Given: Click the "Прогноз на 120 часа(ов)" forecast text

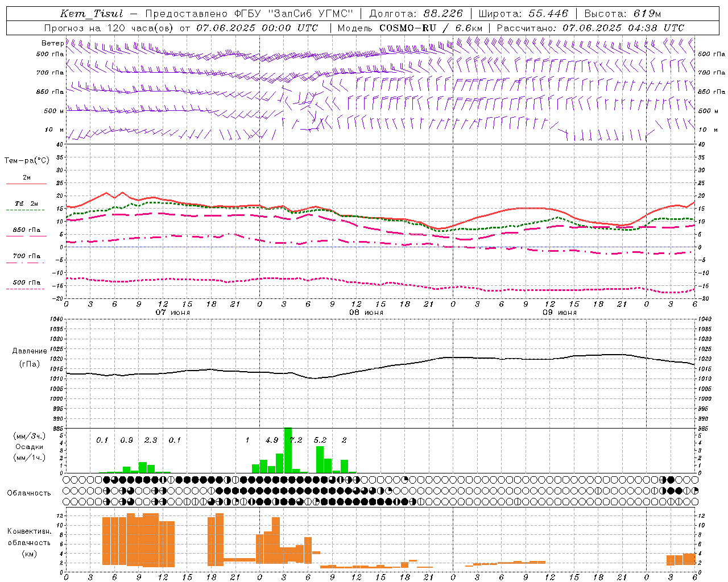Looking at the screenshot, I should point(109,28).
